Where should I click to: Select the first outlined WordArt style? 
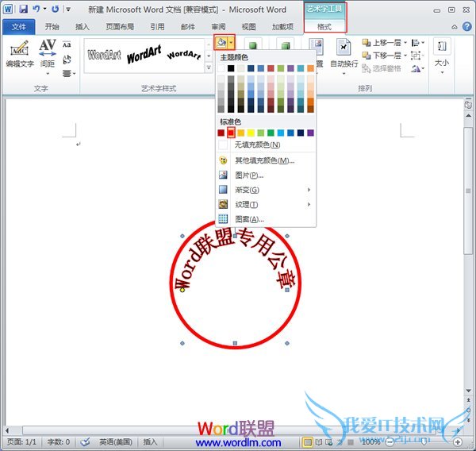click(104, 55)
